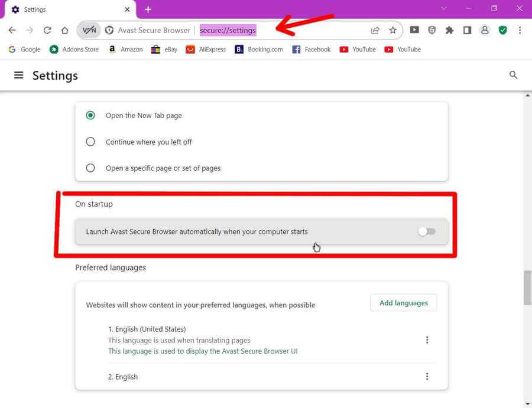Bookmark this page with the star icon
532x408 pixels.
(x=392, y=30)
